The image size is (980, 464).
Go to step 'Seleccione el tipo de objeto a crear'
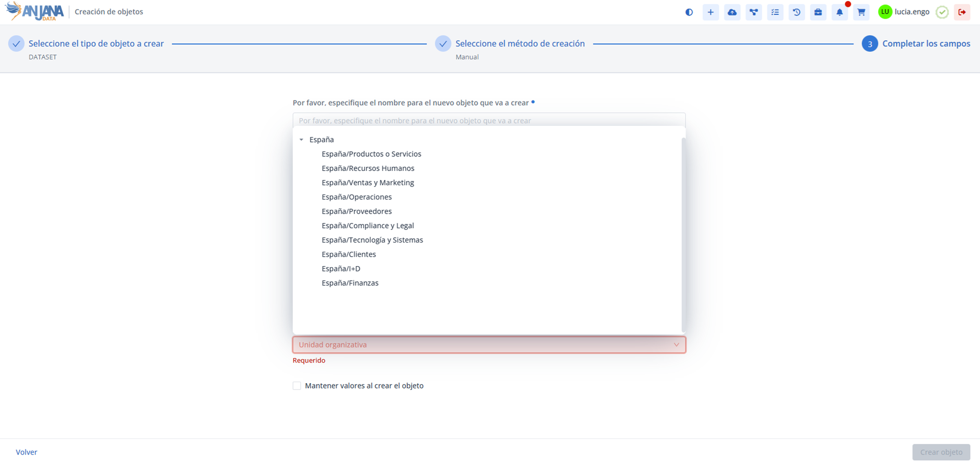pos(96,44)
